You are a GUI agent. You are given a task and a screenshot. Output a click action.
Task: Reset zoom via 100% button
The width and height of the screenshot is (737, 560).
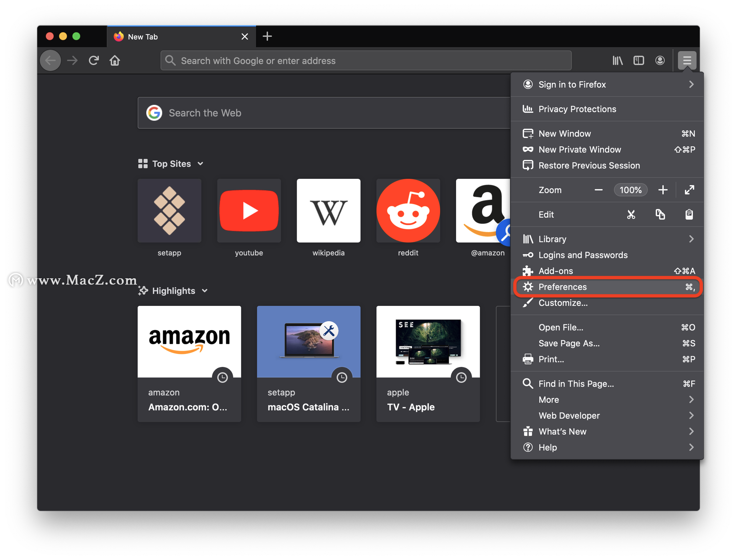[x=631, y=190]
